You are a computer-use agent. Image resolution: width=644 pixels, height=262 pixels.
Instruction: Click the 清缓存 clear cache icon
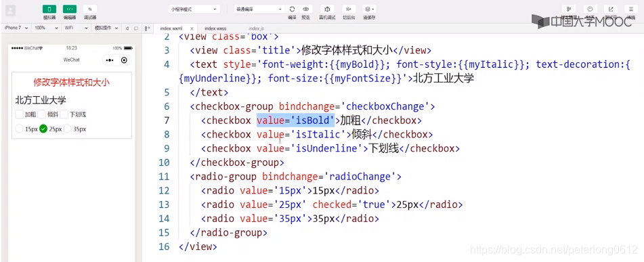[x=369, y=9]
